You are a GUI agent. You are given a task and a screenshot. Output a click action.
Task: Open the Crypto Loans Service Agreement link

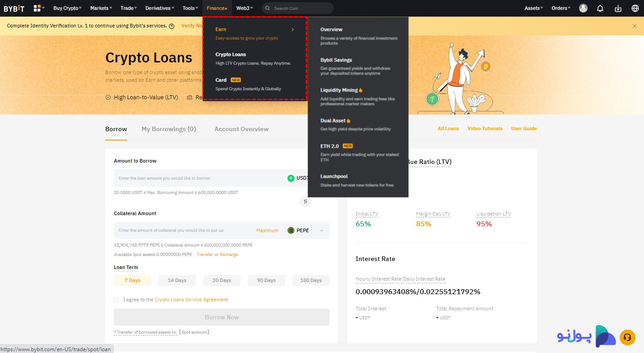191,300
